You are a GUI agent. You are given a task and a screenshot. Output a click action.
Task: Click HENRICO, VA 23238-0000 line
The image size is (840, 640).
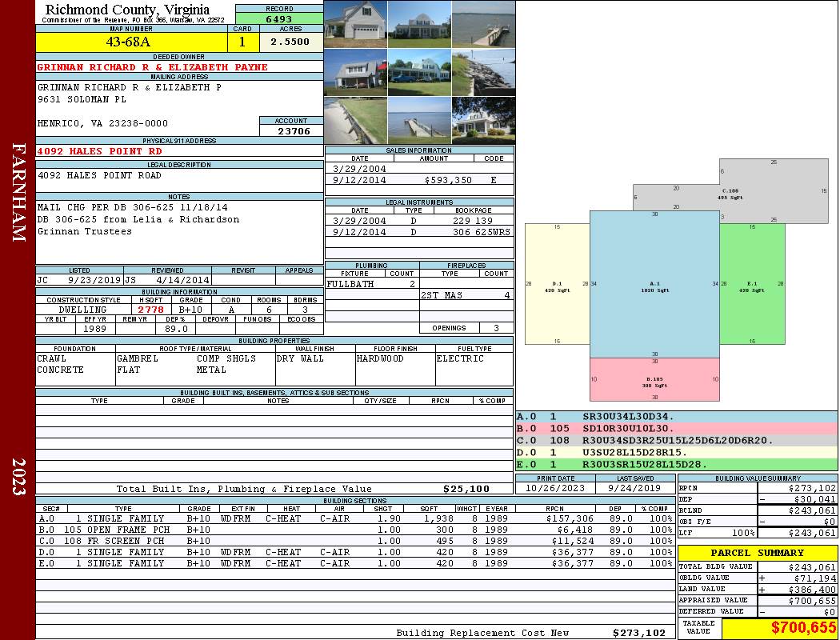click(x=102, y=123)
